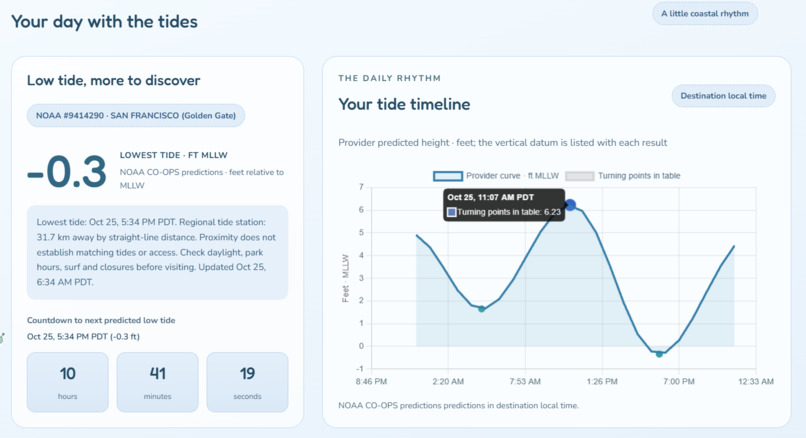Click the high tide point at 6.23 ft
Image resolution: width=806 pixels, height=438 pixels.
pos(570,205)
